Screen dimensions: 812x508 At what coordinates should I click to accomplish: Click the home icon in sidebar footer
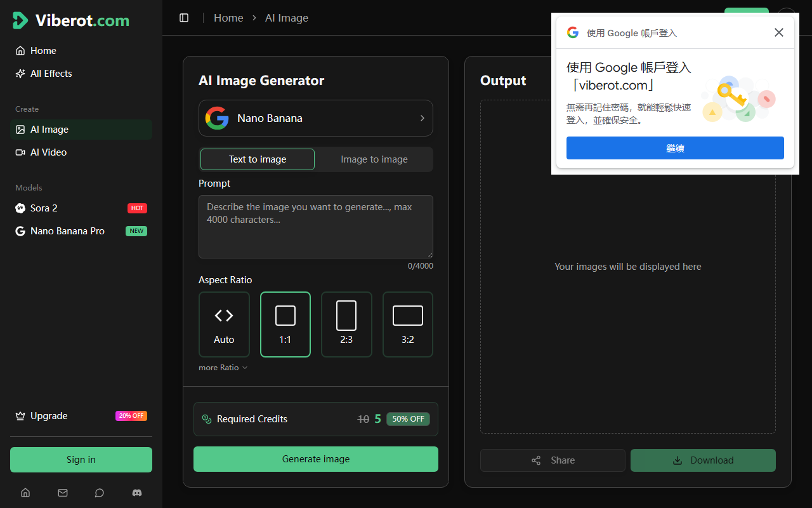tap(25, 493)
